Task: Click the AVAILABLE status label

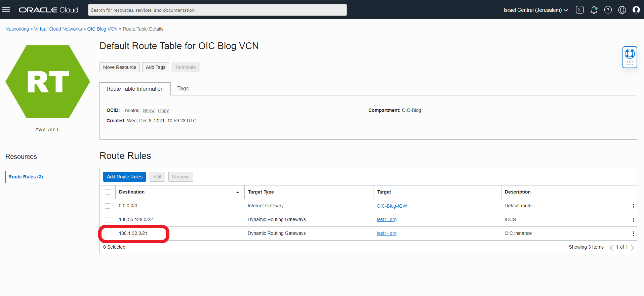Action: tap(48, 129)
